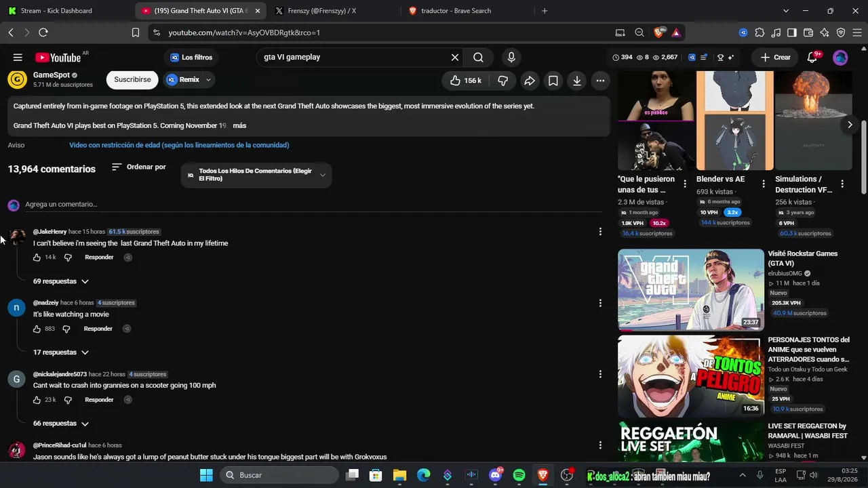Like the GameSpot video (156 k)
868x488 pixels.
[466, 81]
